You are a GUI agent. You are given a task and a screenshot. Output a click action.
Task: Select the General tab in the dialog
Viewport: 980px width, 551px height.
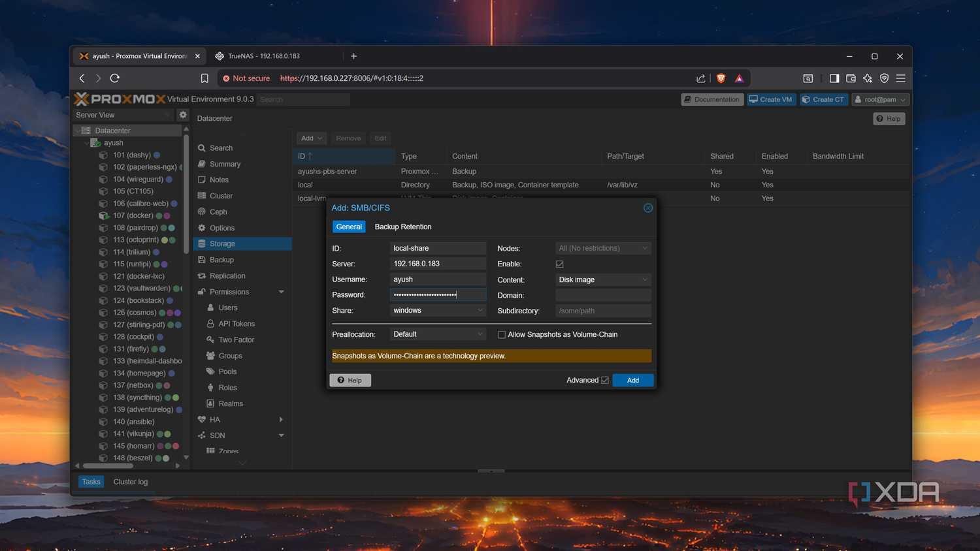pos(349,227)
